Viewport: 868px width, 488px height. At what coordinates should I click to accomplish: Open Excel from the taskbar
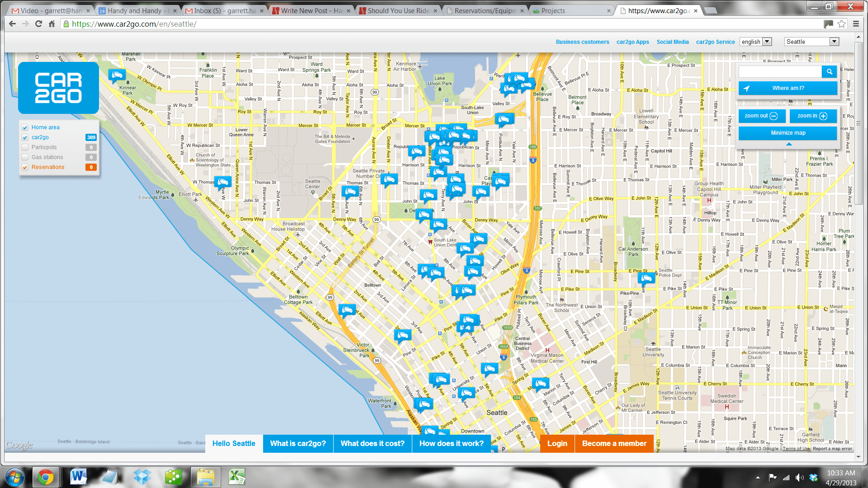236,477
